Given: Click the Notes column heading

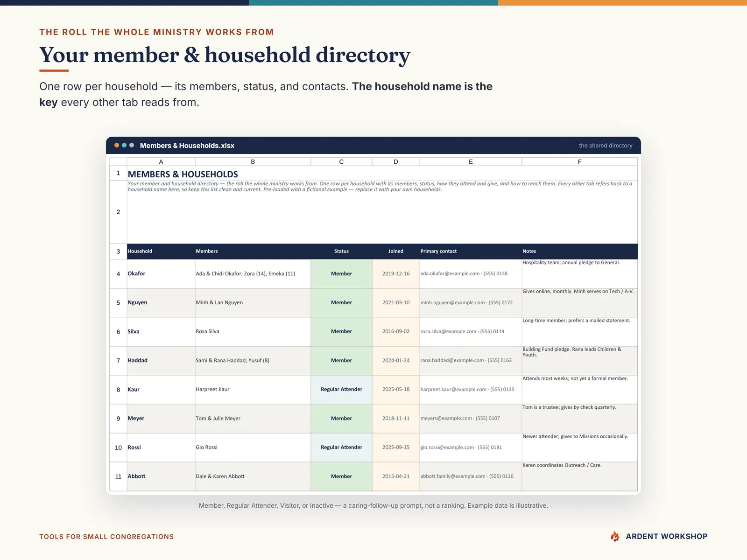Looking at the screenshot, I should tap(580, 251).
